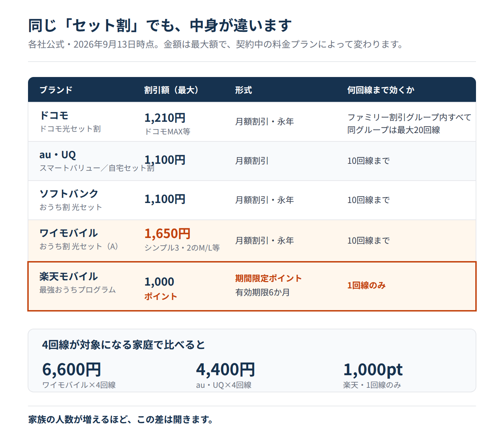
Task: Click the おうち割 光セット label under ソフトバンク
Action: [71, 207]
